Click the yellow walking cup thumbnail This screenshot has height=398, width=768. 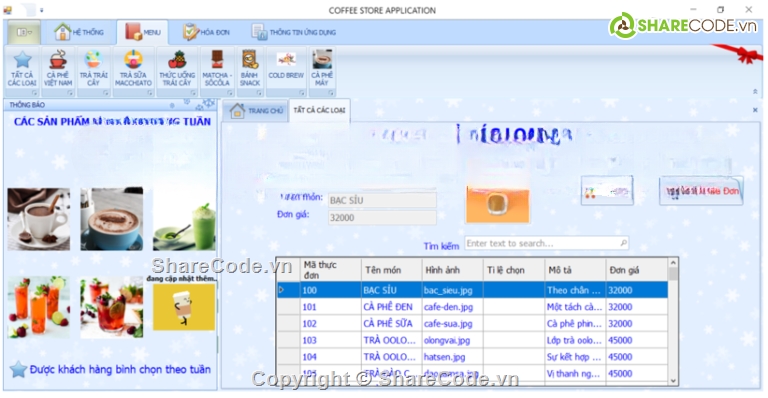184,307
